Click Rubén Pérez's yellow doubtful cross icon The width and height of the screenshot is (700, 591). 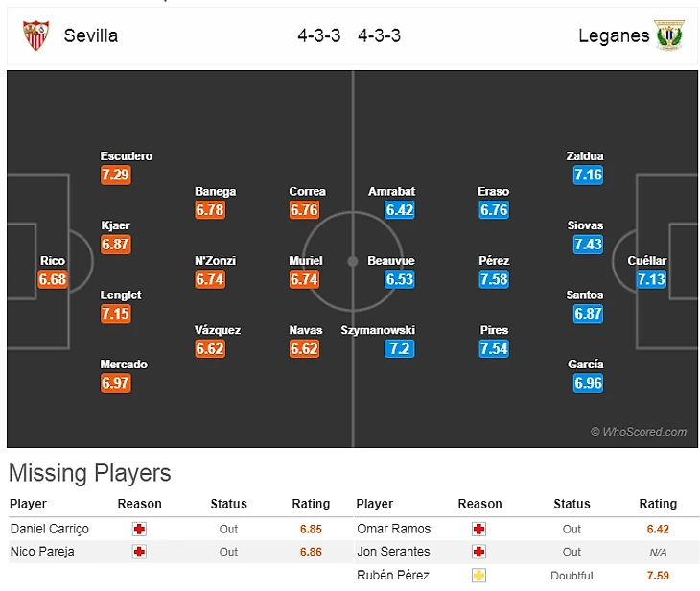click(x=479, y=576)
